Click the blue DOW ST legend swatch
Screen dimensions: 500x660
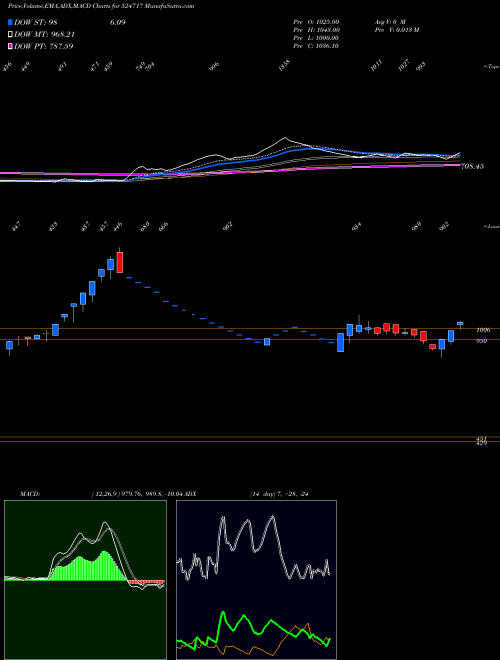coord(10,22)
